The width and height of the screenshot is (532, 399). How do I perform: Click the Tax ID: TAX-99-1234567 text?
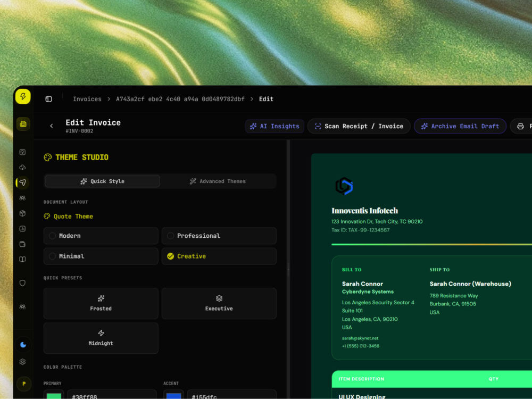point(360,230)
